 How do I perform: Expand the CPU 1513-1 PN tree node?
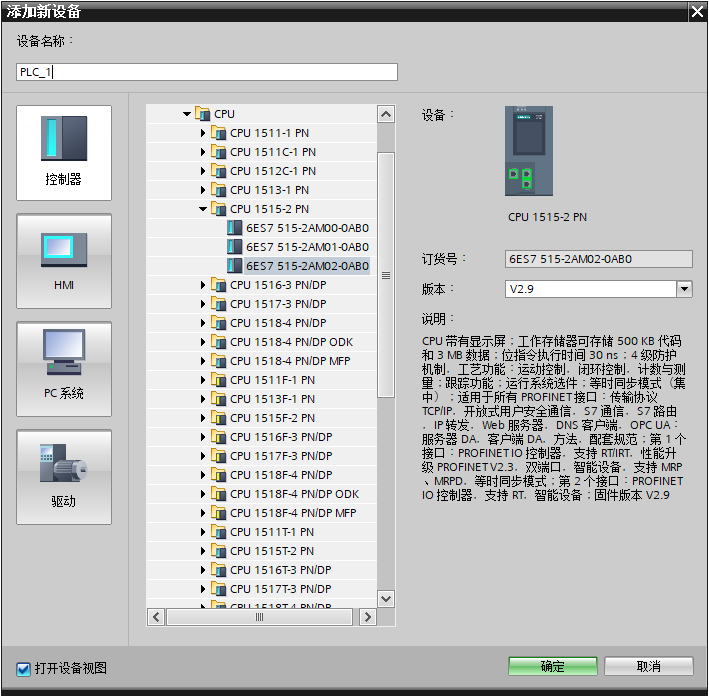(203, 190)
